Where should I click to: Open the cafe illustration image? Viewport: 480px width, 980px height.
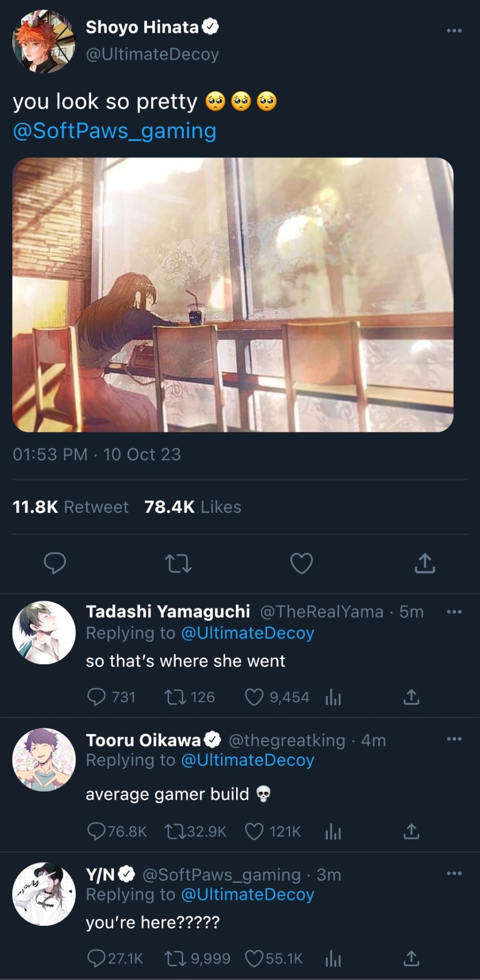point(233,295)
